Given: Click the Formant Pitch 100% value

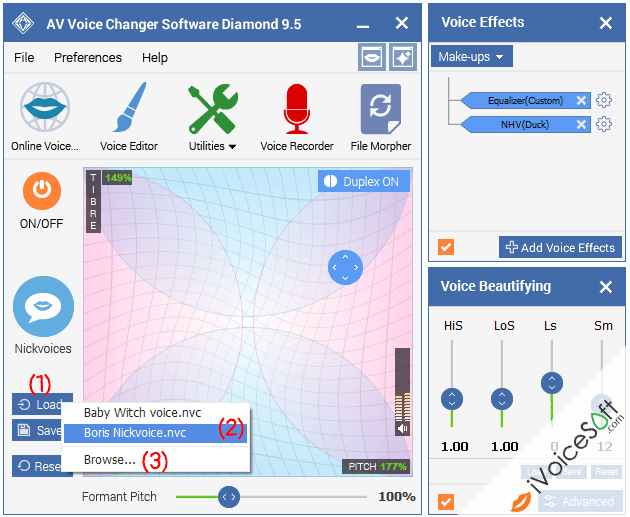Looking at the screenshot, I should tap(397, 497).
